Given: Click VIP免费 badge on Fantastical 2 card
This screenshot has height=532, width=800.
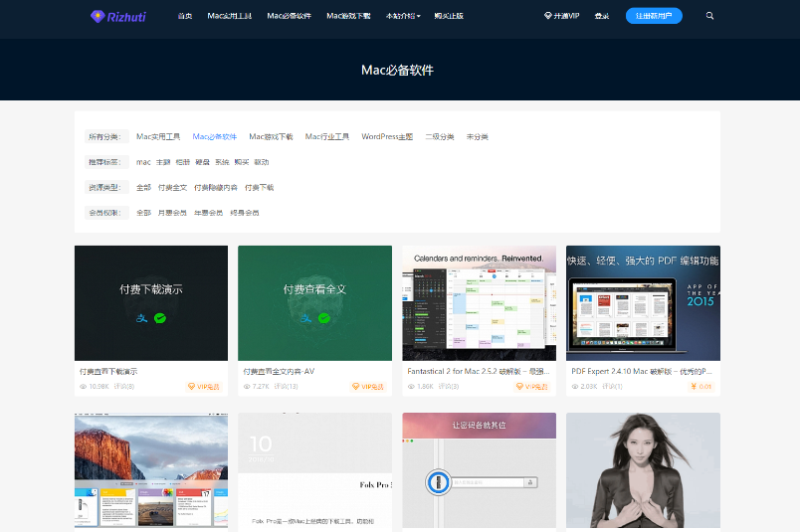Looking at the screenshot, I should [x=532, y=387].
